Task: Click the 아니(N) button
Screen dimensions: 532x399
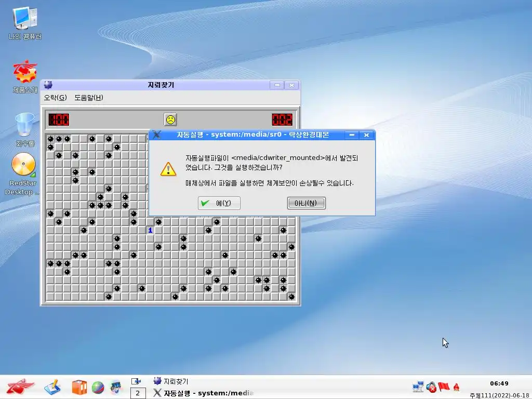Action: pyautogui.click(x=307, y=203)
